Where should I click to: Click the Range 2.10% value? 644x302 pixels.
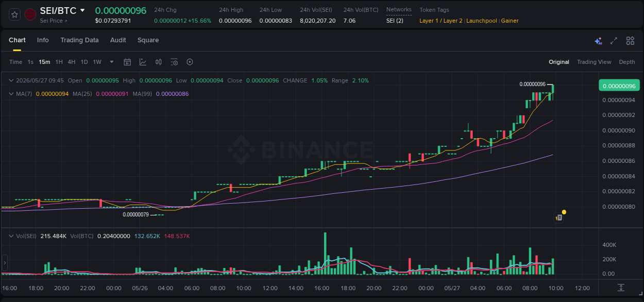point(360,80)
